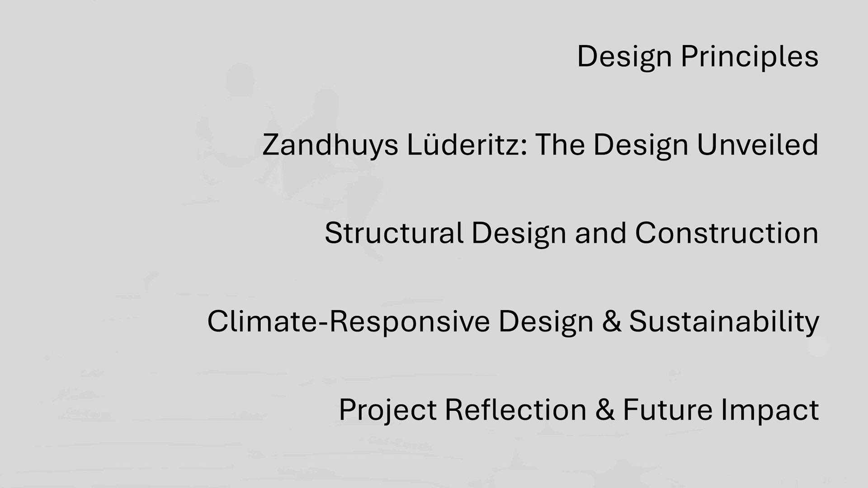This screenshot has height=488, width=868.
Task: Click the word "Project" in last line
Action: point(387,410)
